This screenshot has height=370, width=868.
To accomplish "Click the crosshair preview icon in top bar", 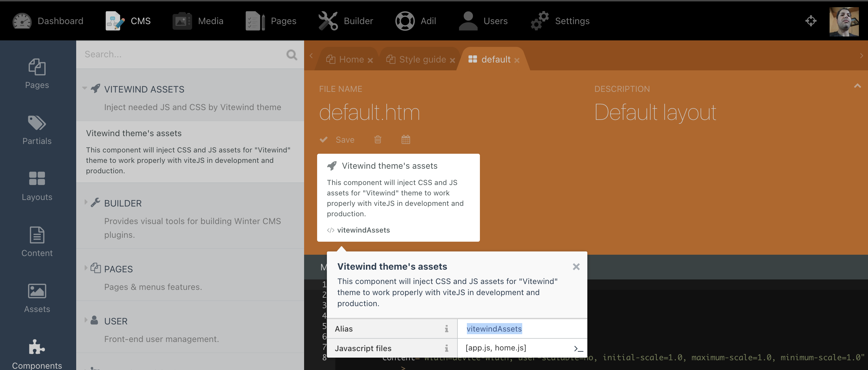I will [811, 21].
